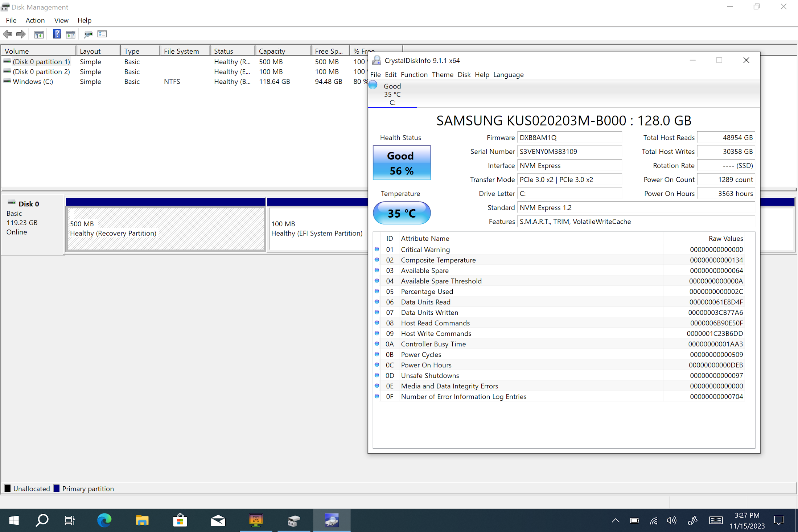Open CrystalDiskInfo File menu
The height and width of the screenshot is (532, 798).
pos(375,74)
